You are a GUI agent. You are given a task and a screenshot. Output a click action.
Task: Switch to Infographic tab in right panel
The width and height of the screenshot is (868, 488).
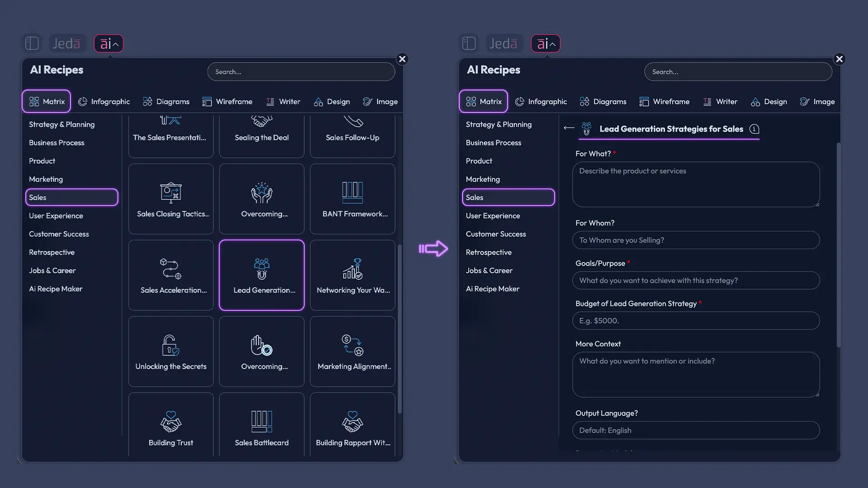coord(541,102)
